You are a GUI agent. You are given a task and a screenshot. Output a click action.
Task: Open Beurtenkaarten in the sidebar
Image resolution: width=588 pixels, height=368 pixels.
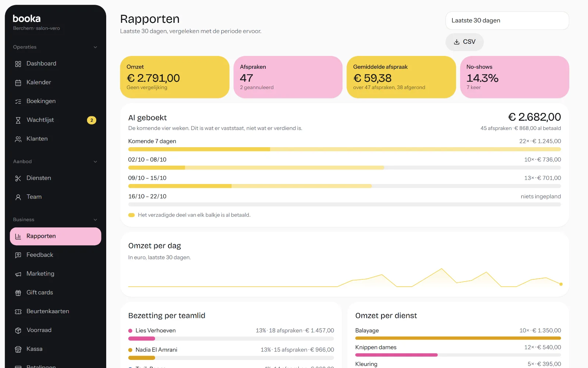[55, 311]
